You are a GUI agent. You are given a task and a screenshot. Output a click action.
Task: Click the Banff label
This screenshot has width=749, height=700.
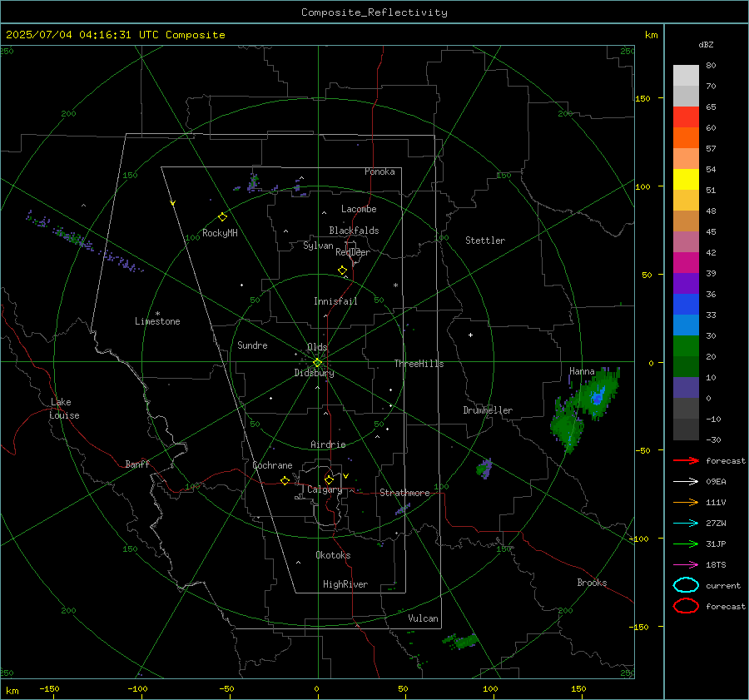(137, 464)
